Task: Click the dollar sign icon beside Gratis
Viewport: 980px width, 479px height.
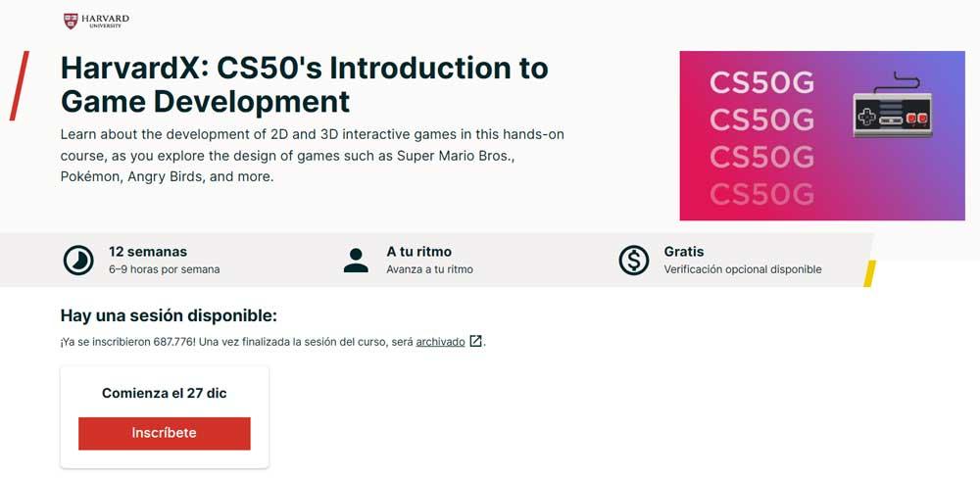Action: point(634,261)
